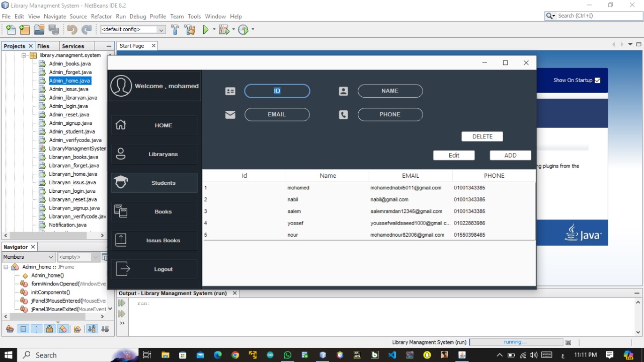Screen dimensions: 644x362
Task: Click the Debug Project icon
Action: point(224,30)
